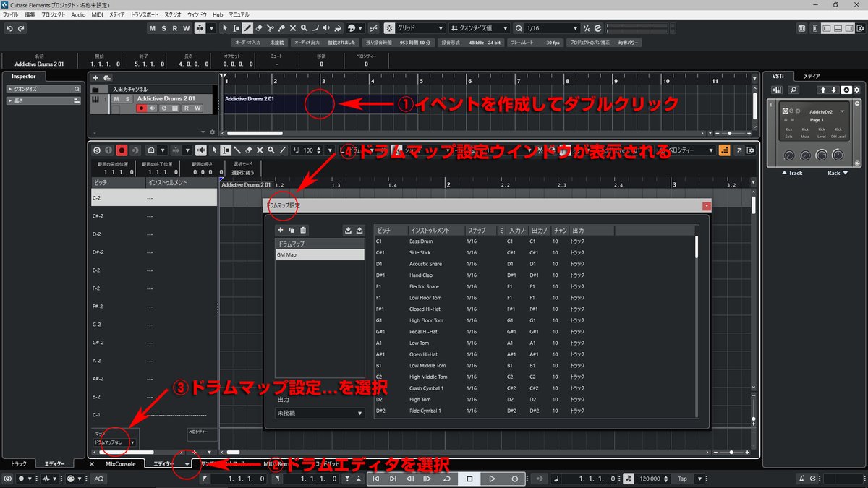
Task: Toggle Record Enable on Addictive Drums track
Action: click(142, 108)
